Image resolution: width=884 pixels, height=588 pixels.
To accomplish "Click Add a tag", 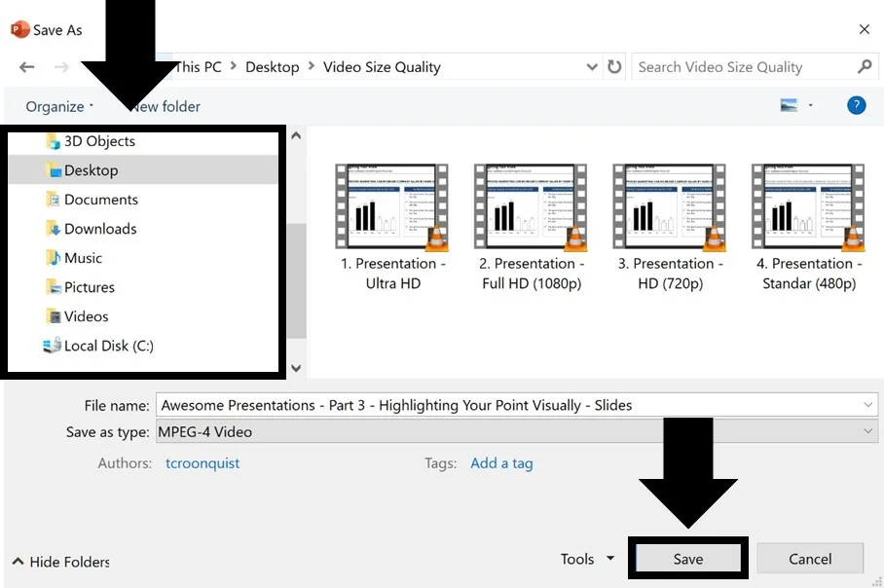I will pyautogui.click(x=501, y=462).
